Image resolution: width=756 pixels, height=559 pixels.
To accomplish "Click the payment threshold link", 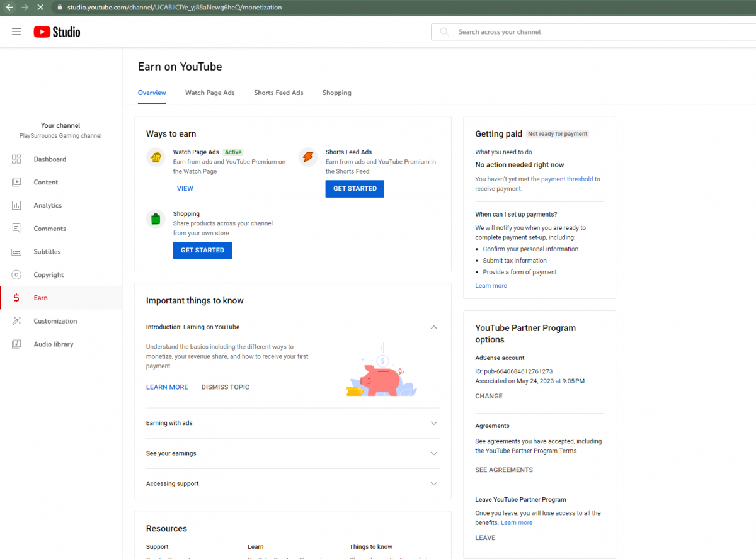I will click(566, 179).
